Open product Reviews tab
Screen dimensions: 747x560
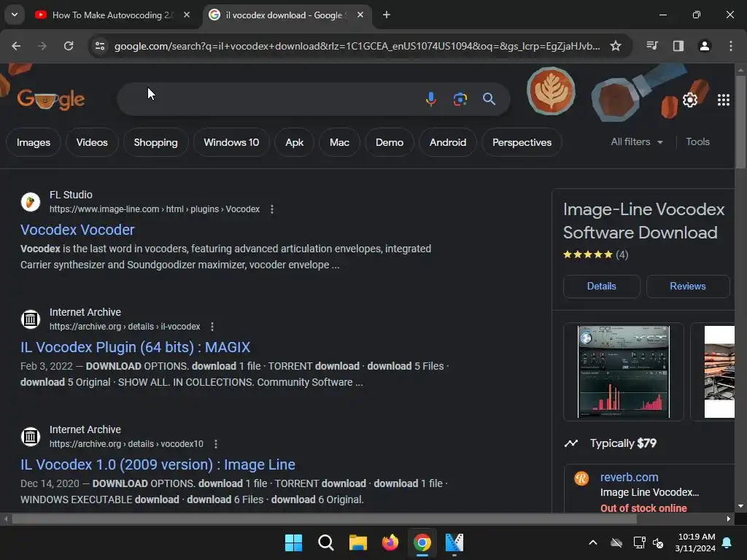click(688, 286)
